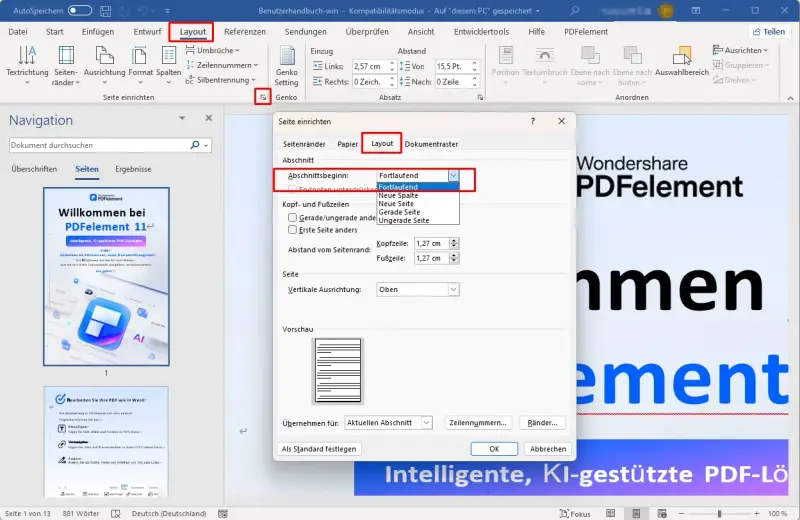The image size is (800, 520).
Task: Click Als Standard festlegen button
Action: point(319,449)
